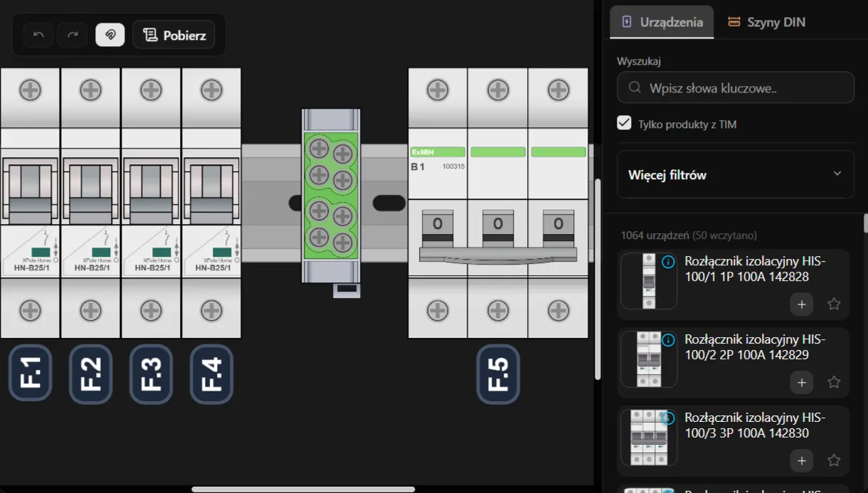
Task: Select the HIS-100/1 1P product thumbnail
Action: click(x=648, y=281)
